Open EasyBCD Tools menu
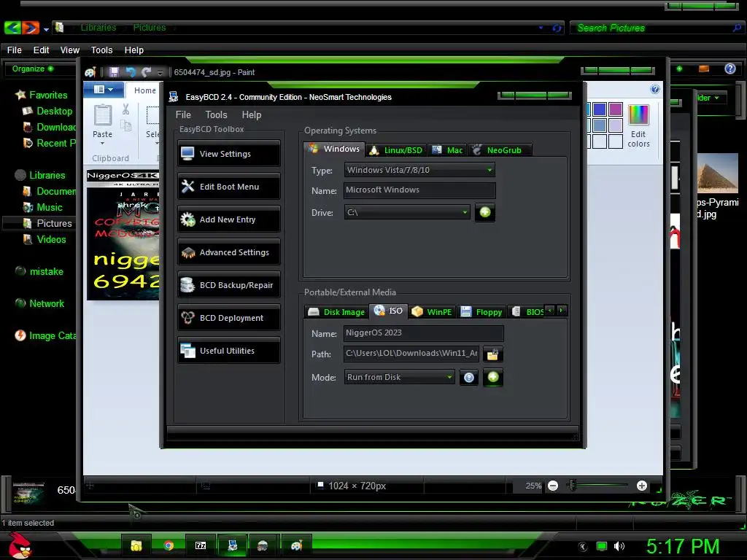Screen dimensions: 747x560 216,114
